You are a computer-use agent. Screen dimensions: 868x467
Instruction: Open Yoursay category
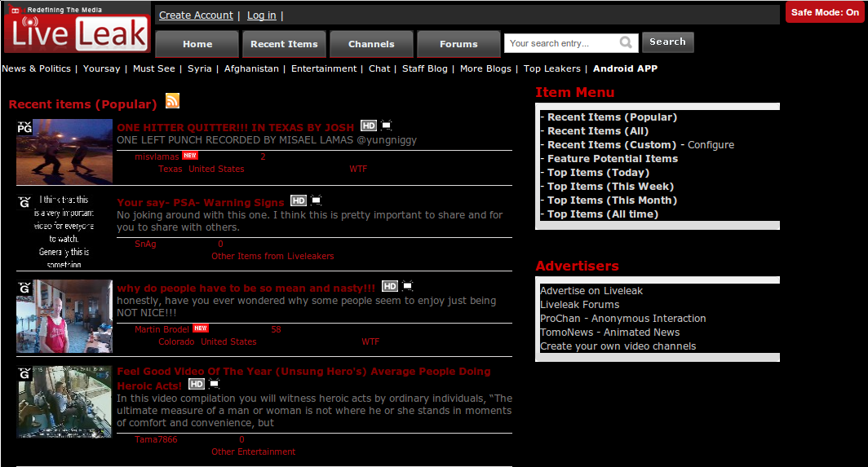pos(101,68)
